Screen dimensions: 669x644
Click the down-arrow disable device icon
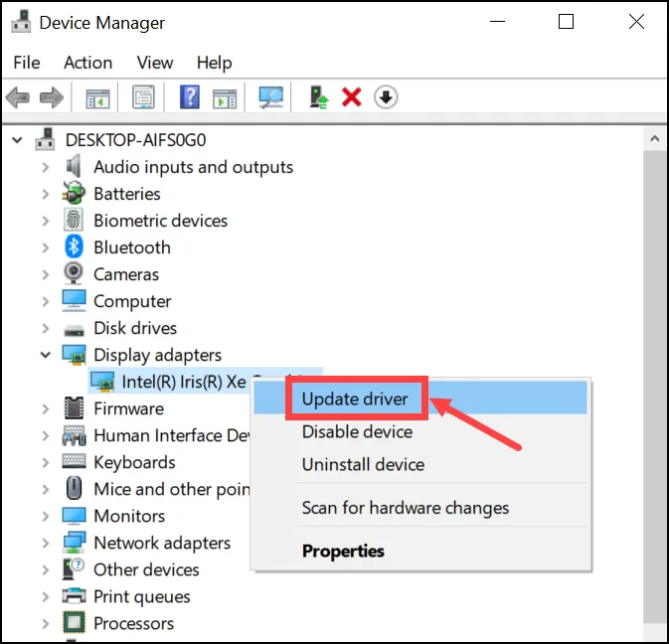(386, 97)
